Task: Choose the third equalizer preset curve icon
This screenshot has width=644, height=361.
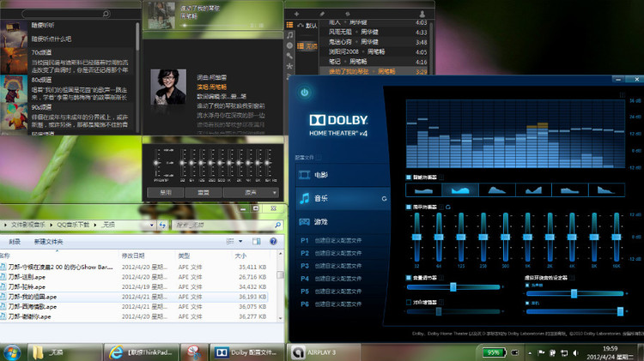Action: coord(496,190)
